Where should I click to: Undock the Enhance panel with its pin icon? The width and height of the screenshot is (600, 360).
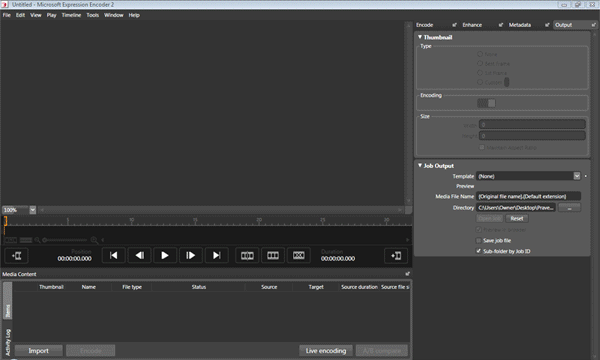point(501,25)
